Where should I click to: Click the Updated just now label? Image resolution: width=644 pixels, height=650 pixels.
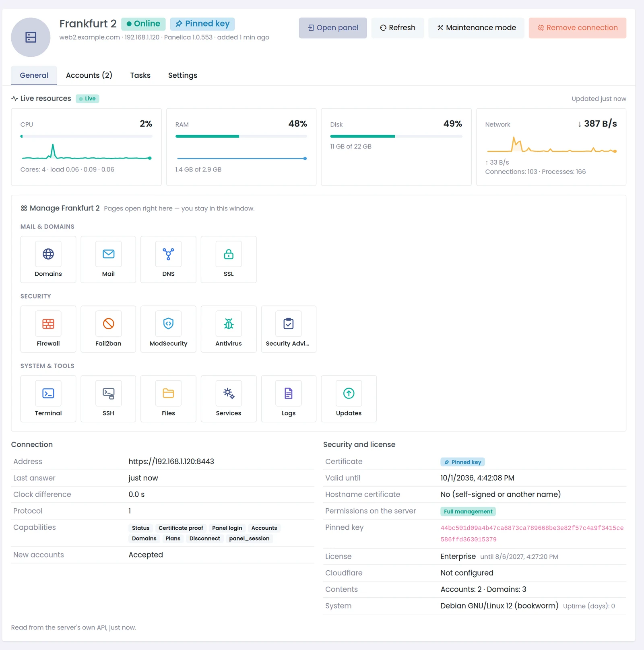pyautogui.click(x=599, y=99)
